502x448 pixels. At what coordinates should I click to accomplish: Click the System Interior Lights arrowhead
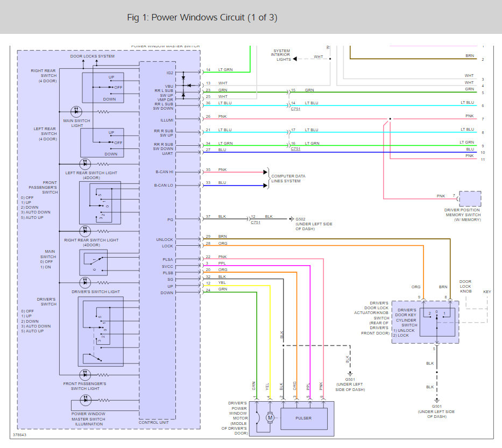click(295, 59)
